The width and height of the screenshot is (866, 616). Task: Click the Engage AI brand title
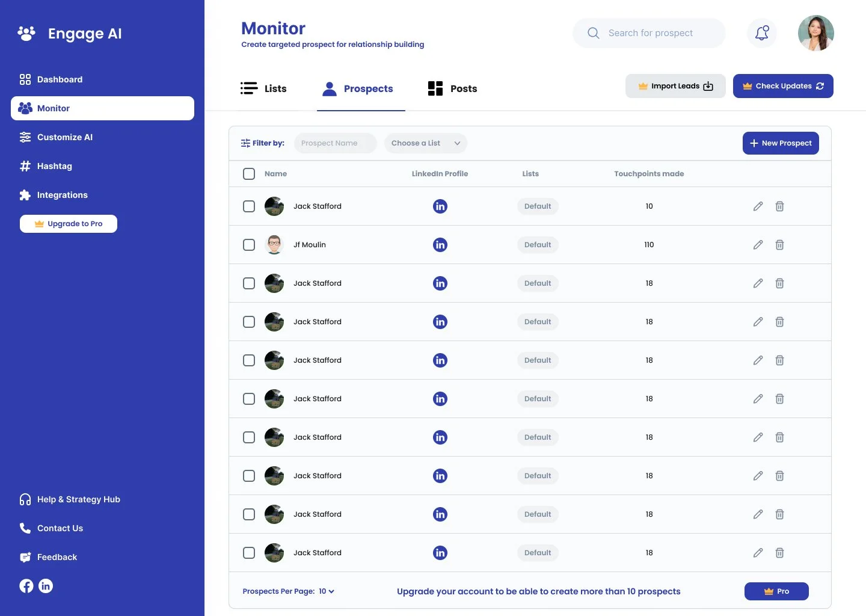(x=85, y=34)
